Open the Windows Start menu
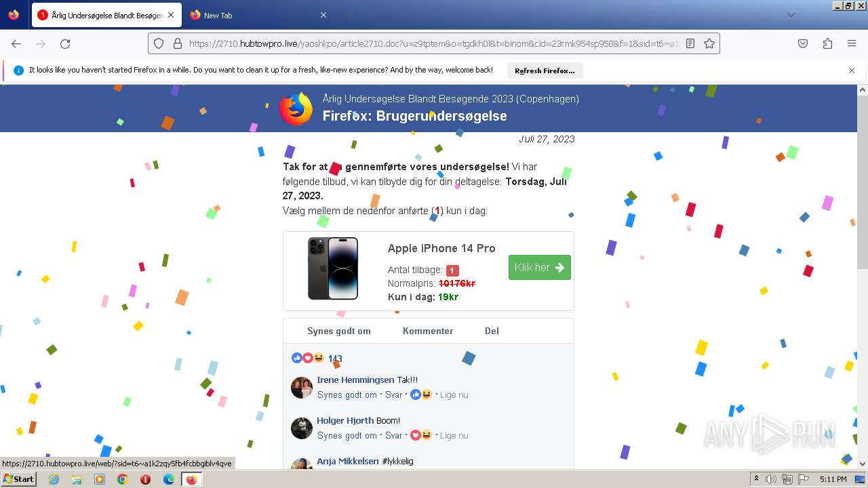Image resolution: width=868 pixels, height=488 pixels. click(x=18, y=479)
